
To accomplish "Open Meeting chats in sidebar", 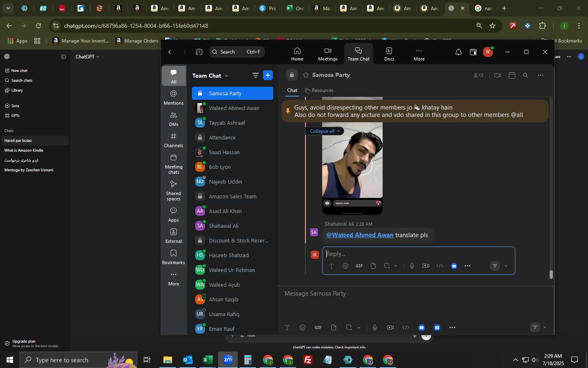I will (174, 164).
